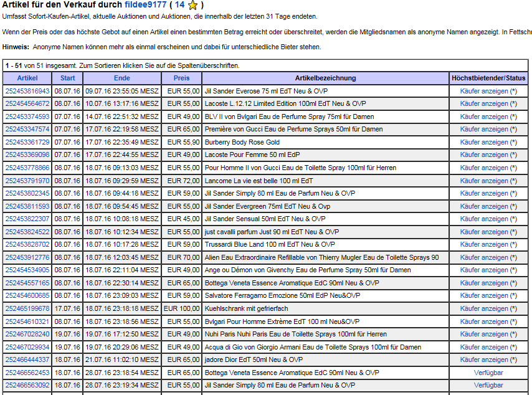Open article number 252454610321
Screen dimensions: 532x395
pos(27,321)
